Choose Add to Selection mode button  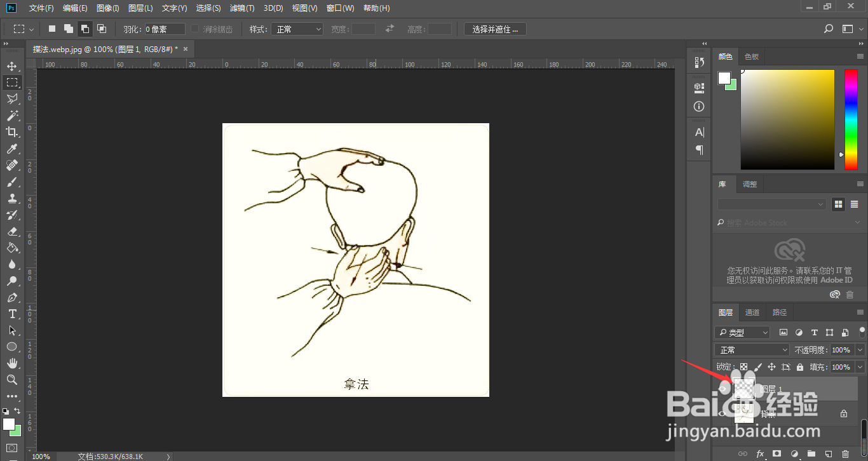[x=68, y=29]
